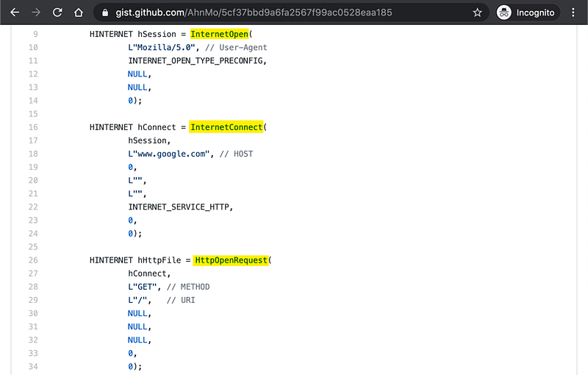Image resolution: width=588 pixels, height=375 pixels.
Task: Select line number 9
Action: point(35,34)
